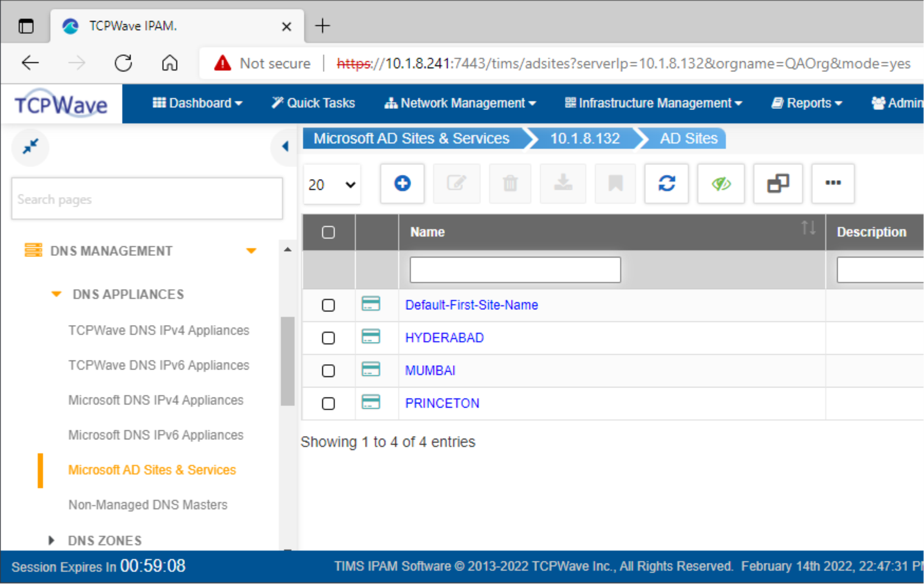Click the Default-First-Site-Name row site icon

[370, 304]
